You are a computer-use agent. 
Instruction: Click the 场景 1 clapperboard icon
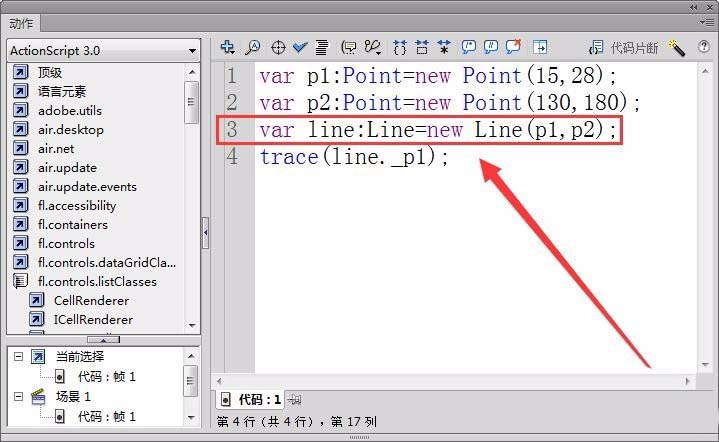39,396
